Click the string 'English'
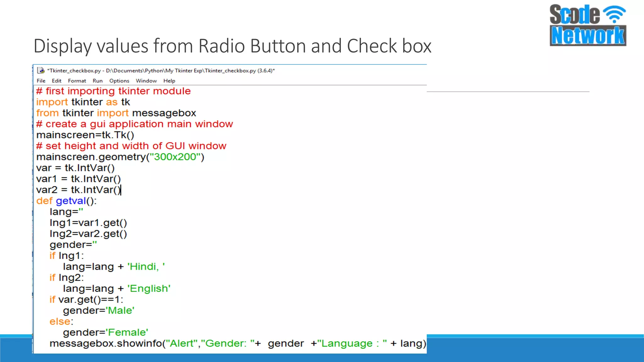 point(149,289)
